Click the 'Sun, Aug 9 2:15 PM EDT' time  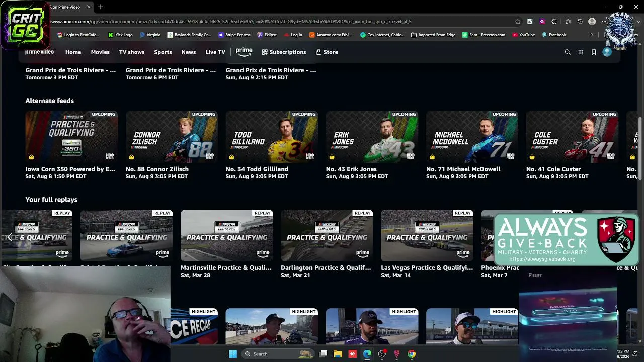click(257, 78)
